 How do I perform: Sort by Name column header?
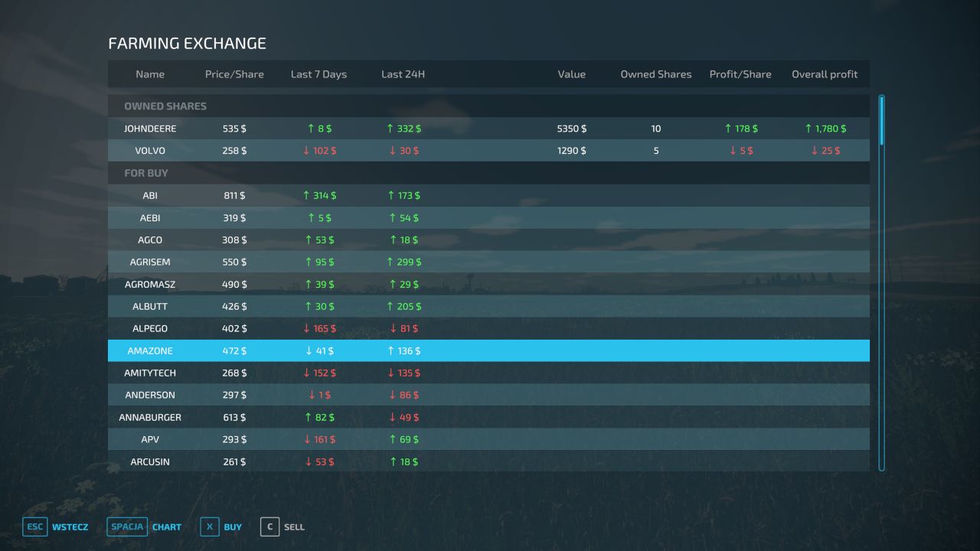pos(150,74)
